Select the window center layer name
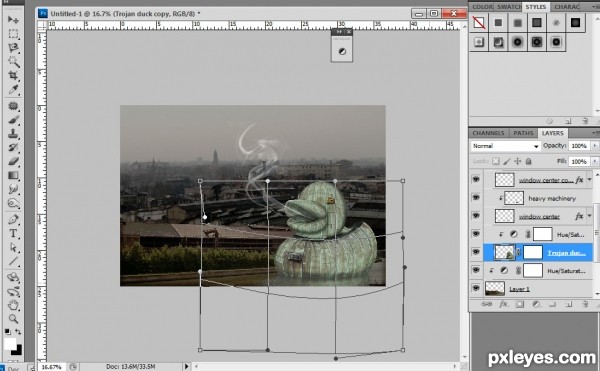The width and height of the screenshot is (600, 371). pyautogui.click(x=539, y=216)
